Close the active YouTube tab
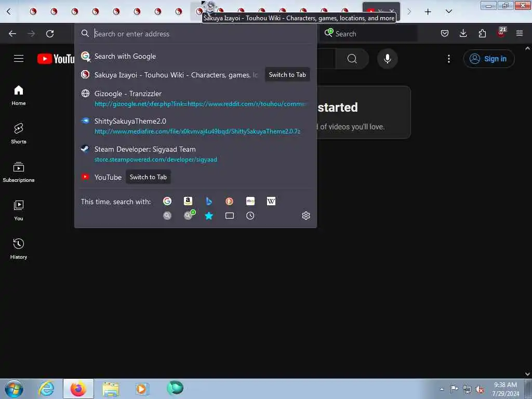Viewport: 532px width, 399px height. [392, 11]
